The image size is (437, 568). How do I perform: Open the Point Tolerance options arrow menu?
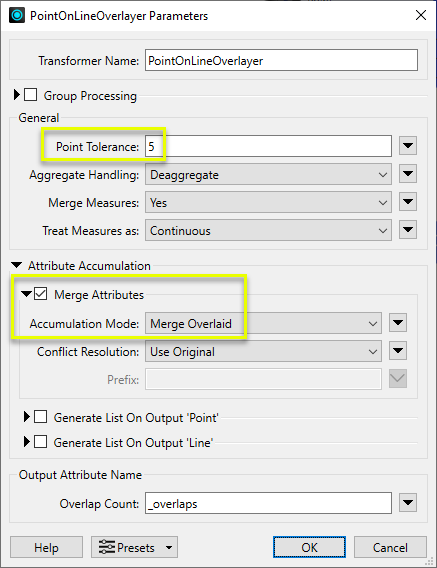click(408, 146)
